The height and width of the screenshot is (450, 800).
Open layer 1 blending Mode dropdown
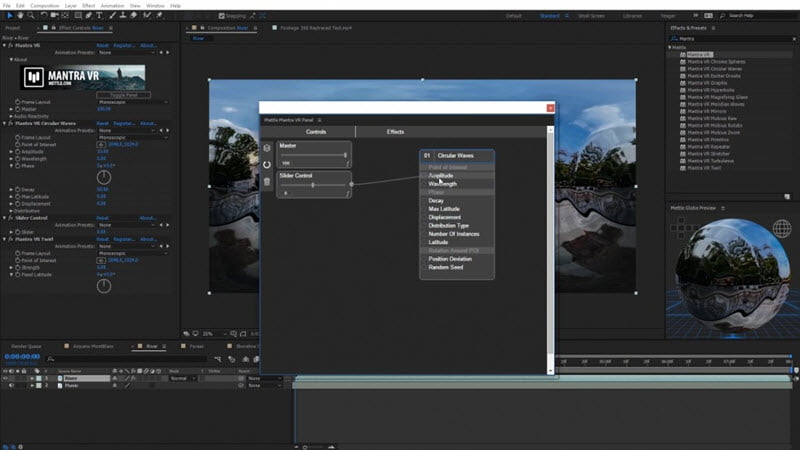click(183, 379)
